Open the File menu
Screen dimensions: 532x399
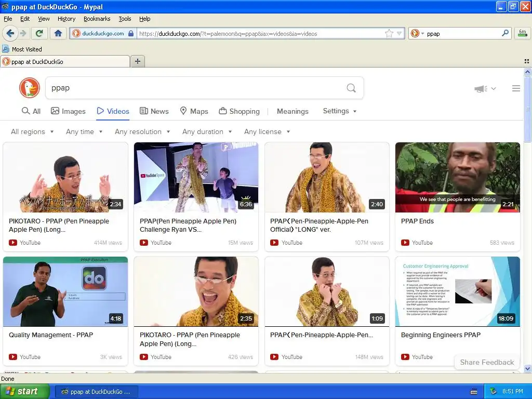tap(8, 19)
